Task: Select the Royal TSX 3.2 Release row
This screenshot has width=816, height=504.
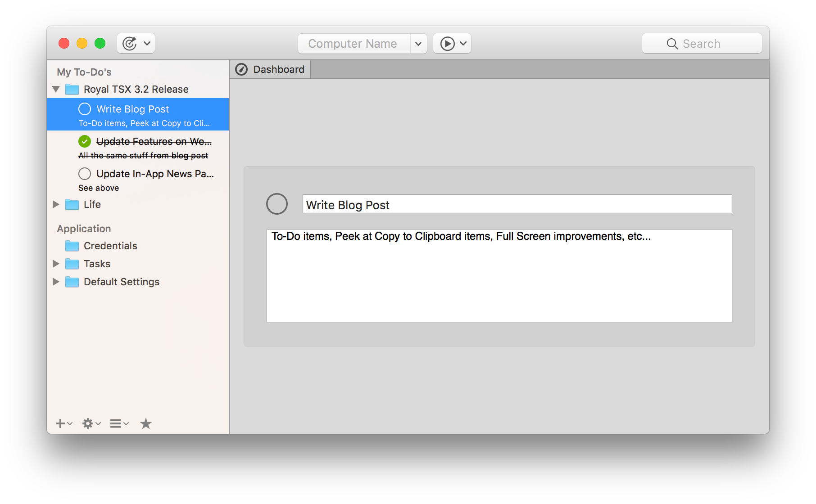Action: (138, 89)
